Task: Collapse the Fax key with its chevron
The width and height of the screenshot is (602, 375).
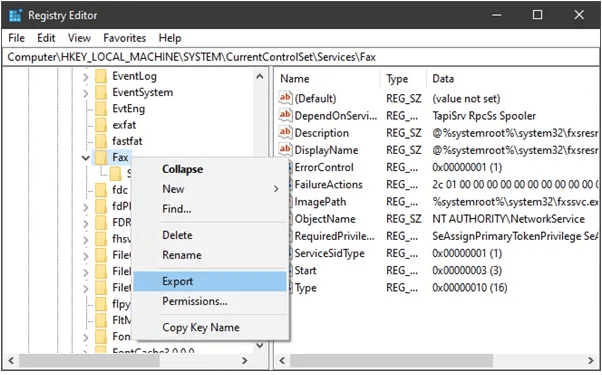Action: (x=86, y=158)
